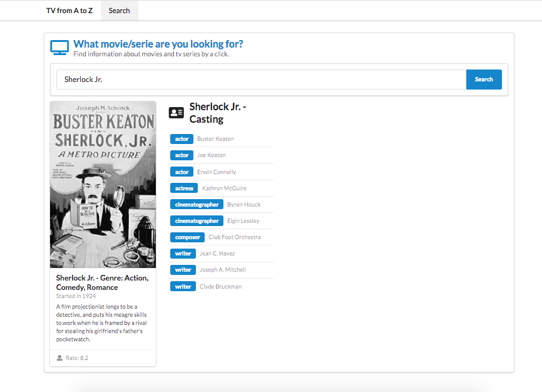Click the subtitle Find information about movies and tv series
This screenshot has height=392, width=542.
[x=151, y=54]
